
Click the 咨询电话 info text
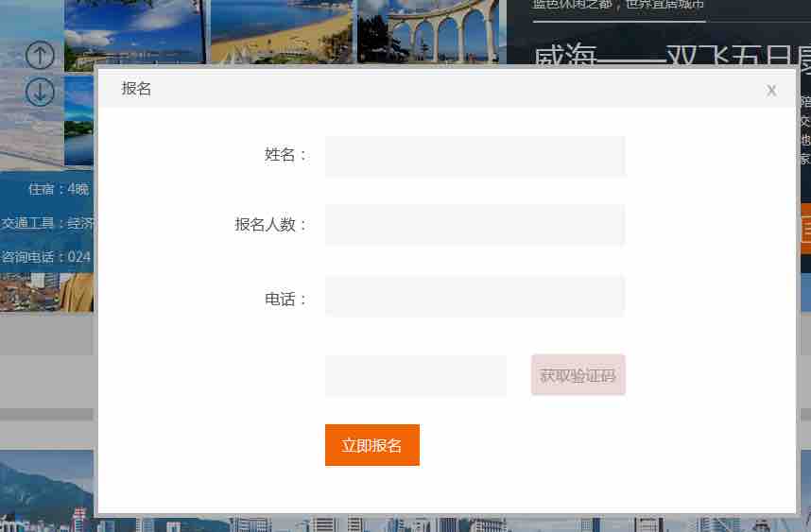(x=46, y=257)
